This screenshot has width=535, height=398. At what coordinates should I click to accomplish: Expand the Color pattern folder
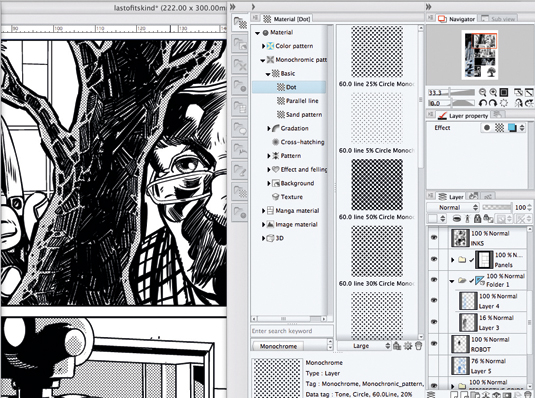click(263, 46)
